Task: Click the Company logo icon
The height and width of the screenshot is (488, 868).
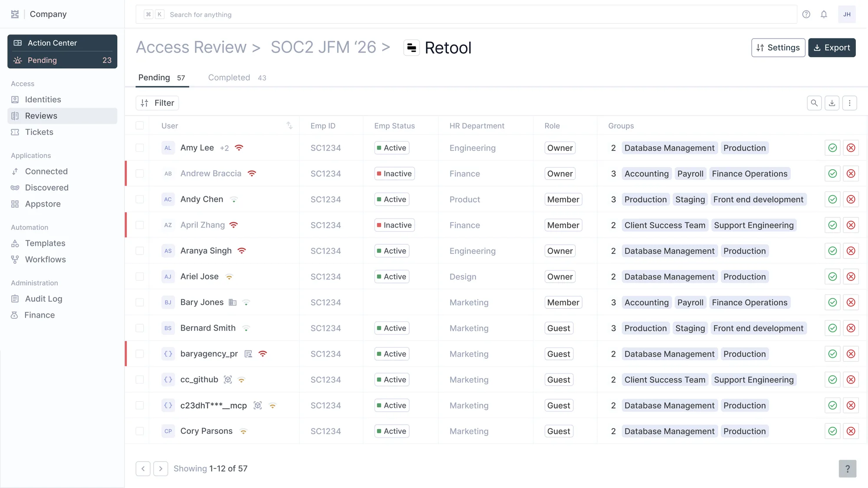Action: tap(15, 14)
